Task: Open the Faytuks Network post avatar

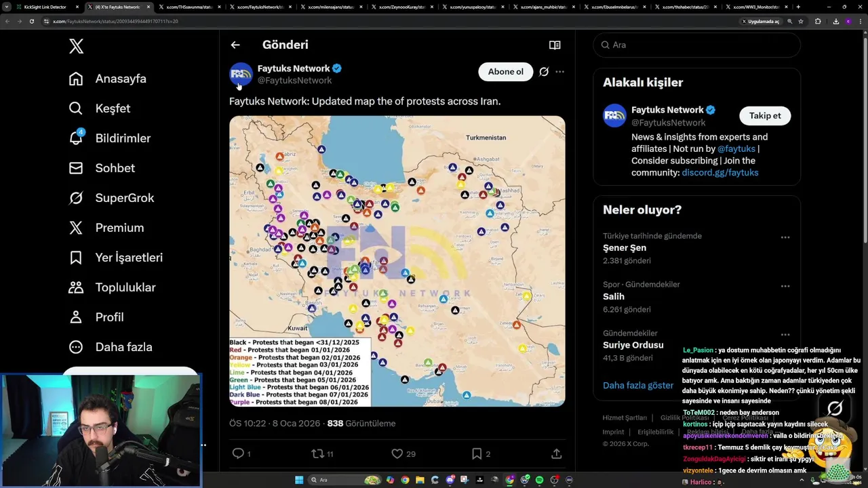Action: [241, 75]
